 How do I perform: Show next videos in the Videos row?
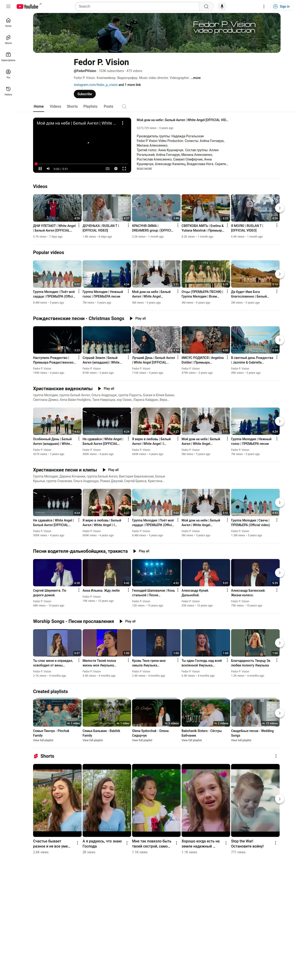click(279, 208)
